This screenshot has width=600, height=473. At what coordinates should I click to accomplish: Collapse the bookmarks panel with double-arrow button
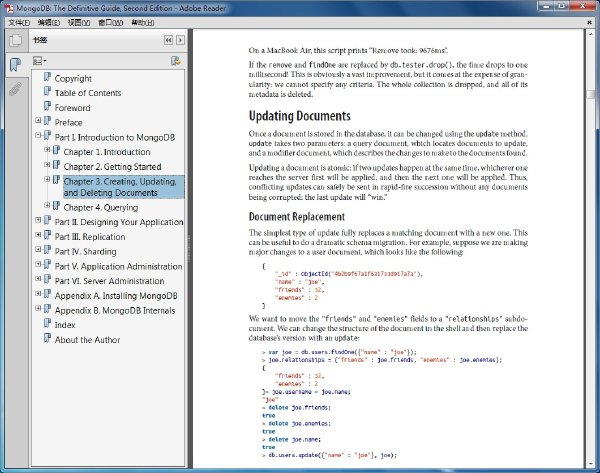point(168,40)
